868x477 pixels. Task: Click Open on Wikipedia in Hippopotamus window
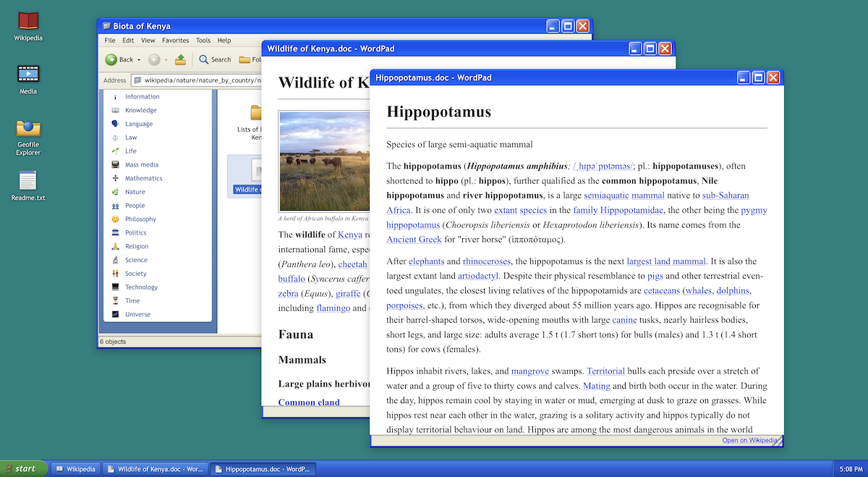(750, 440)
